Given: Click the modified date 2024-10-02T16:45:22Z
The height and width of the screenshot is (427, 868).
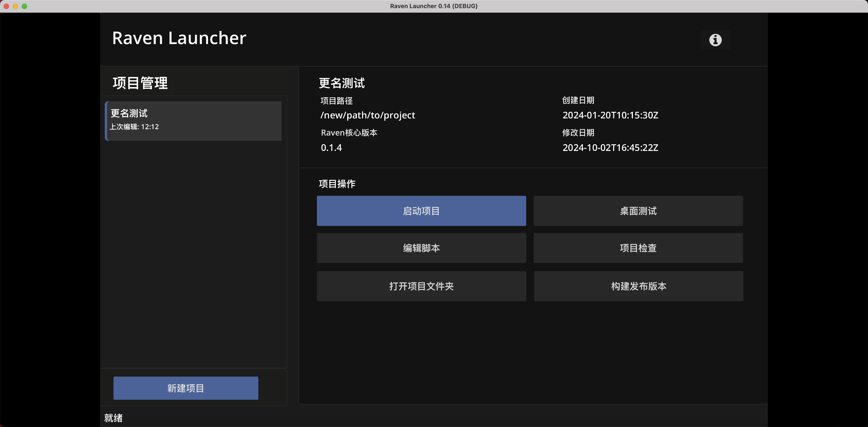Looking at the screenshot, I should click(x=610, y=148).
